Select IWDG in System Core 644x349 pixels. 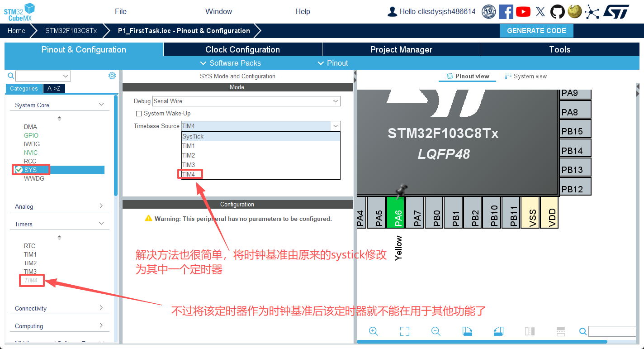click(x=32, y=144)
